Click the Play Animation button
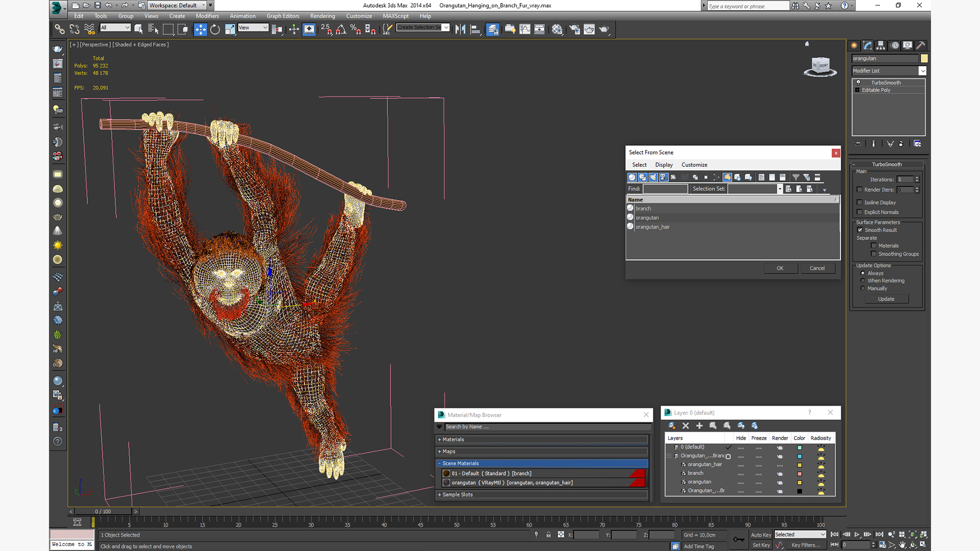 (857, 535)
